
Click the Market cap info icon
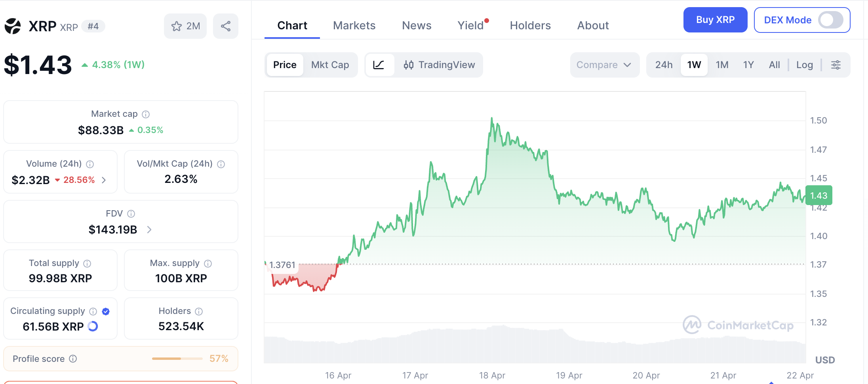[x=146, y=114]
